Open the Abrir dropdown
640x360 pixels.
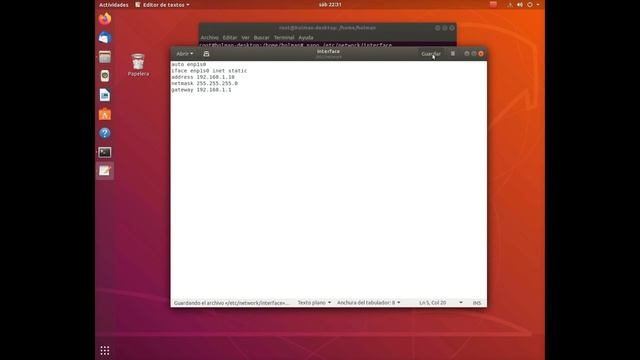coord(184,54)
